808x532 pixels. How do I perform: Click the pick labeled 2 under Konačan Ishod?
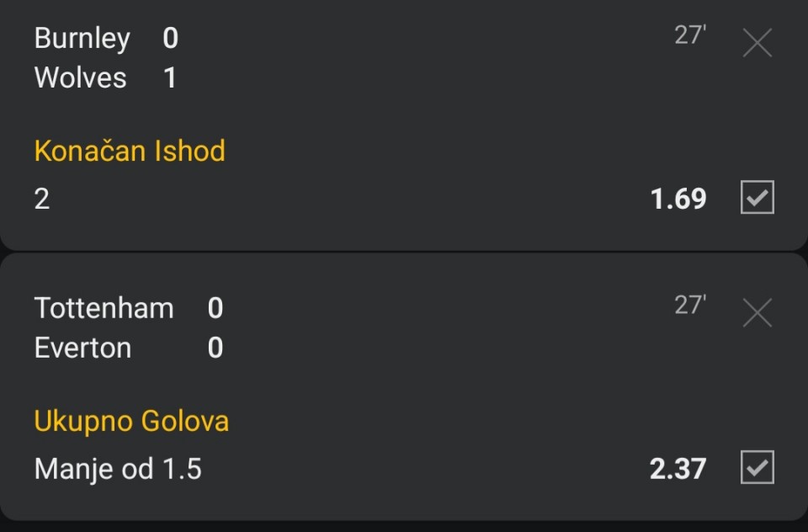coord(42,199)
